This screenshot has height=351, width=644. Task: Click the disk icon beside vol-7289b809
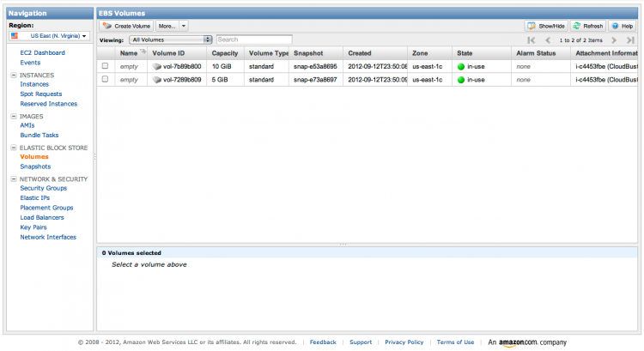pos(156,80)
